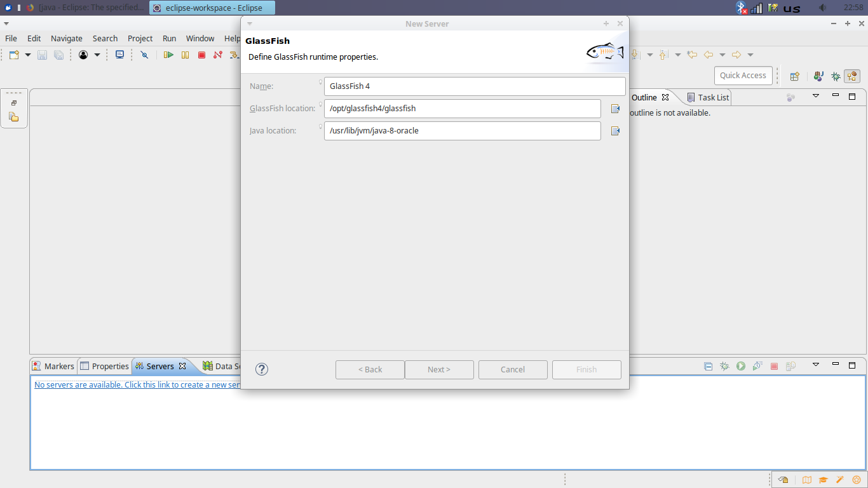Open Tutorials graduation cap icon

point(824,480)
